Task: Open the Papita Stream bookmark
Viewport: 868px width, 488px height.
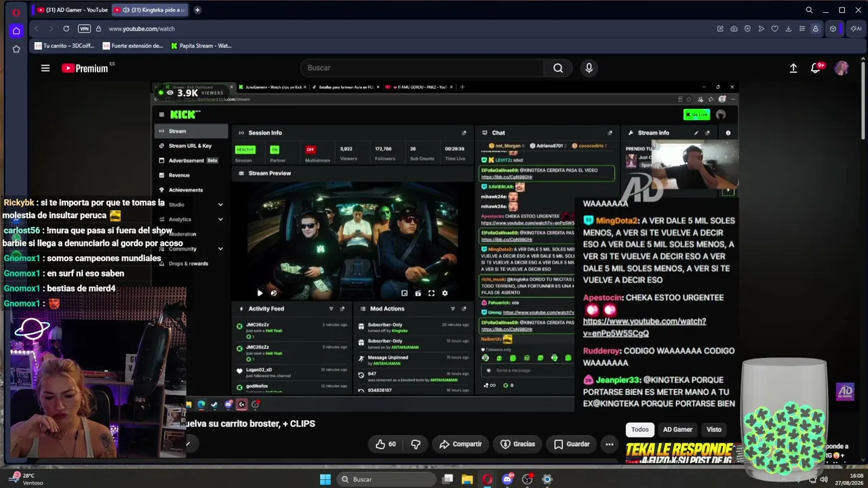Action: tap(201, 46)
